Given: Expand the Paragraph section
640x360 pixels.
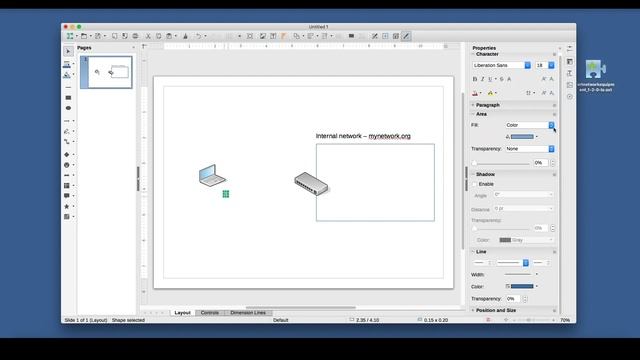Looking at the screenshot, I should pyautogui.click(x=473, y=105).
